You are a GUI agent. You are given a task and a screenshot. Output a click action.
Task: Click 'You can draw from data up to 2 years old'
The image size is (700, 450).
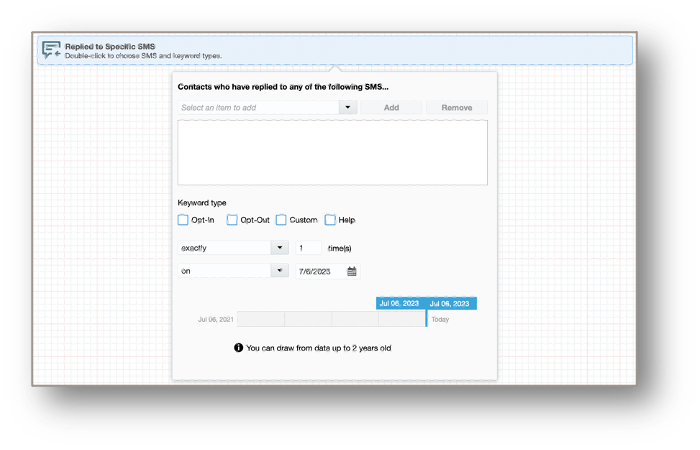319,348
